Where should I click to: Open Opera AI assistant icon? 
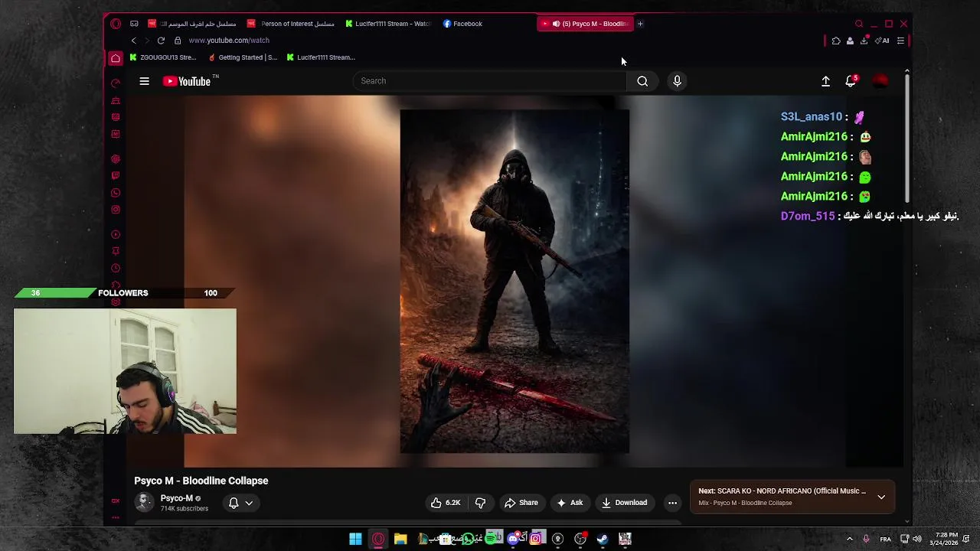pyautogui.click(x=882, y=41)
